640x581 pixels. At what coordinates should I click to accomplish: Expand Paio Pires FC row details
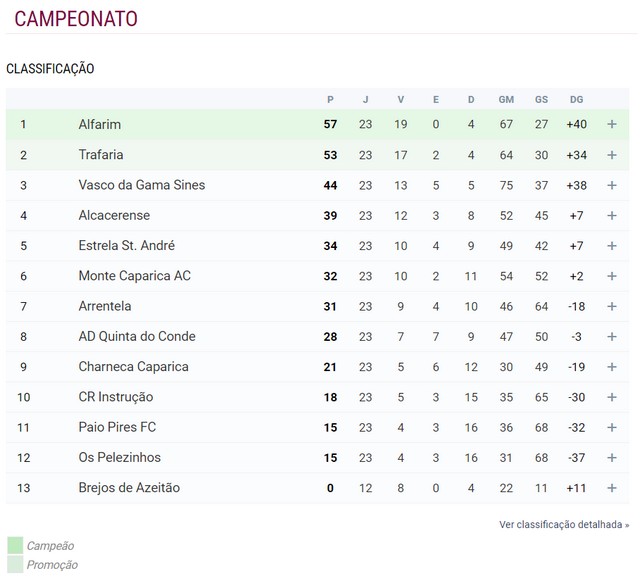pos(611,427)
